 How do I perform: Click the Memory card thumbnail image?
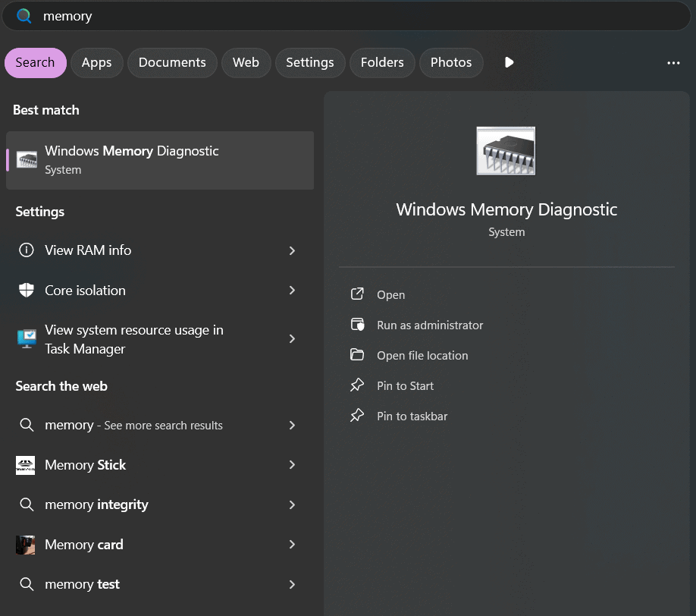[25, 545]
